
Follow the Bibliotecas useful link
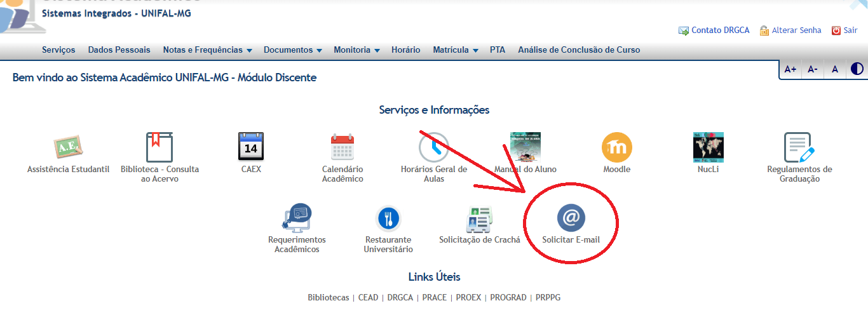pyautogui.click(x=329, y=297)
